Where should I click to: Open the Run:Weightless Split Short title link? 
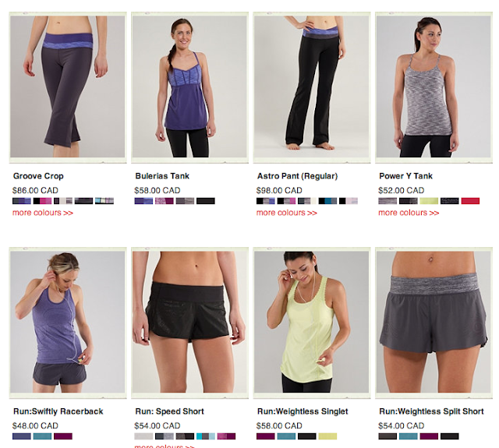[x=431, y=411]
